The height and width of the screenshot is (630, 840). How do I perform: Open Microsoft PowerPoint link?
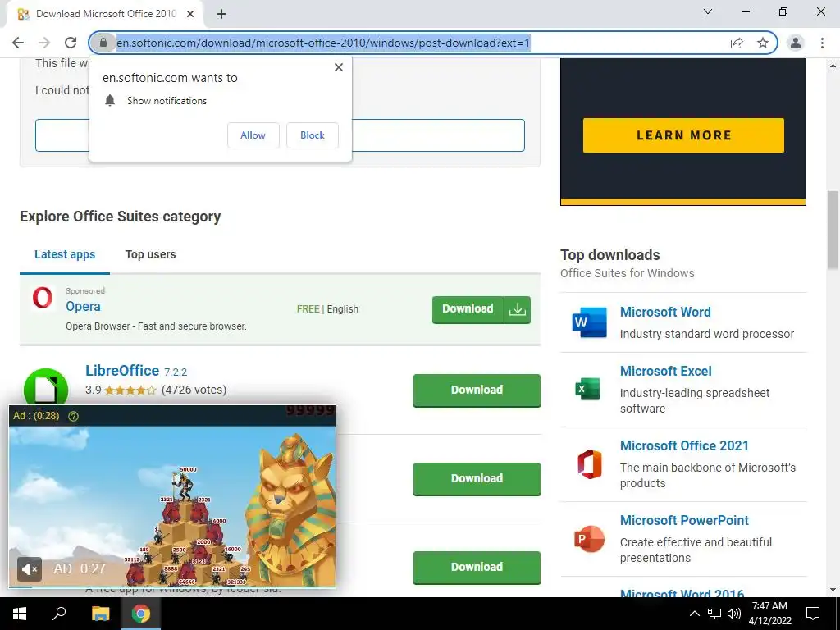(684, 520)
